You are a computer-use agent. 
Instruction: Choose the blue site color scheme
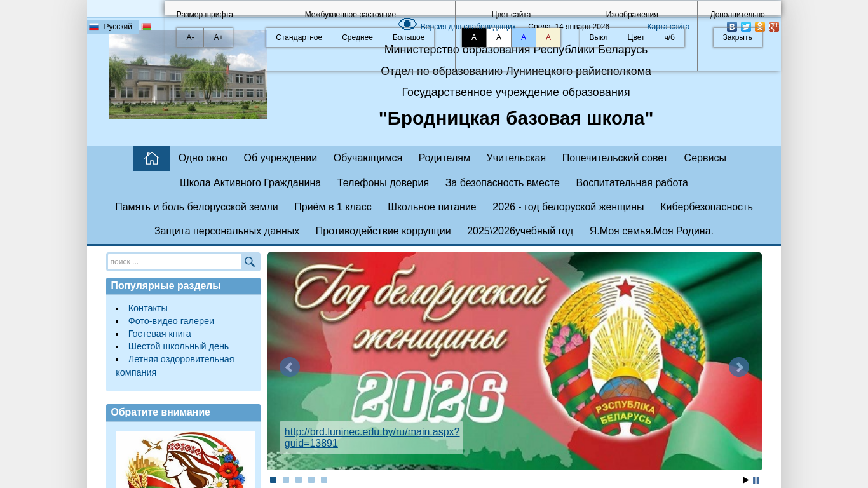coord(524,37)
